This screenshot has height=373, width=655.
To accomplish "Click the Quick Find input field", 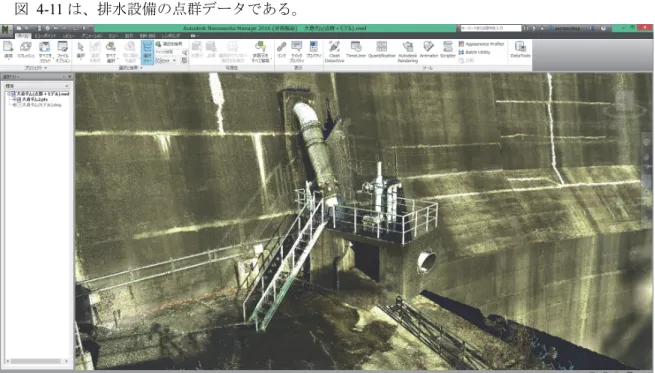I will (168, 52).
